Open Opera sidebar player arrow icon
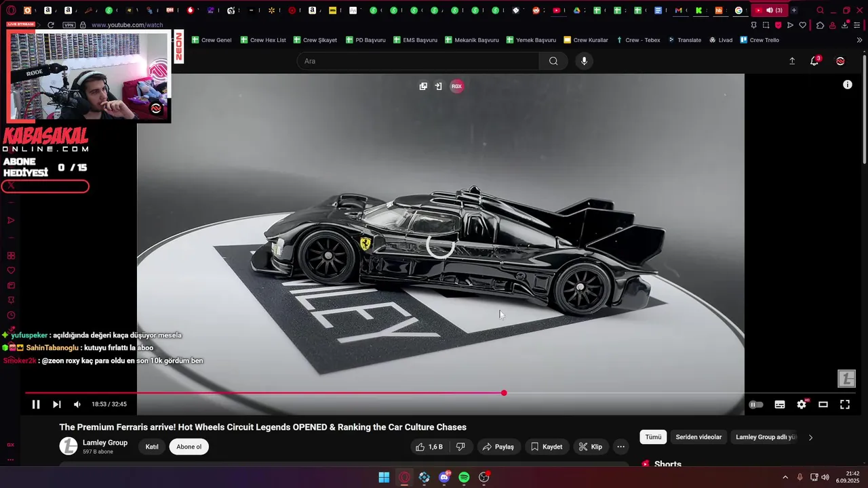This screenshot has height=488, width=868. [x=11, y=220]
